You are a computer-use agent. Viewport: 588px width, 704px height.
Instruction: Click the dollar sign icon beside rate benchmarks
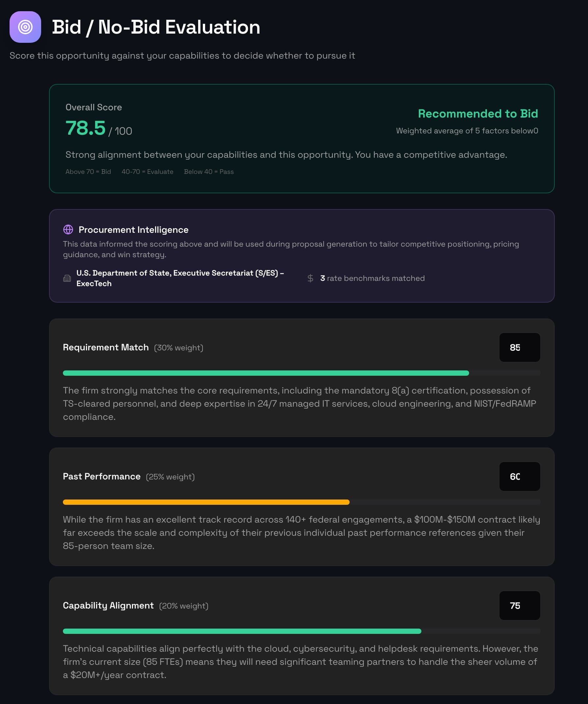(x=310, y=278)
